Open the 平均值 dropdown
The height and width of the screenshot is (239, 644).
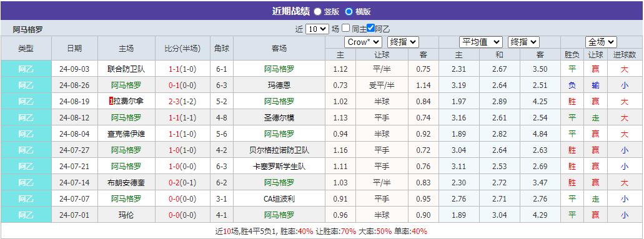[x=480, y=42]
